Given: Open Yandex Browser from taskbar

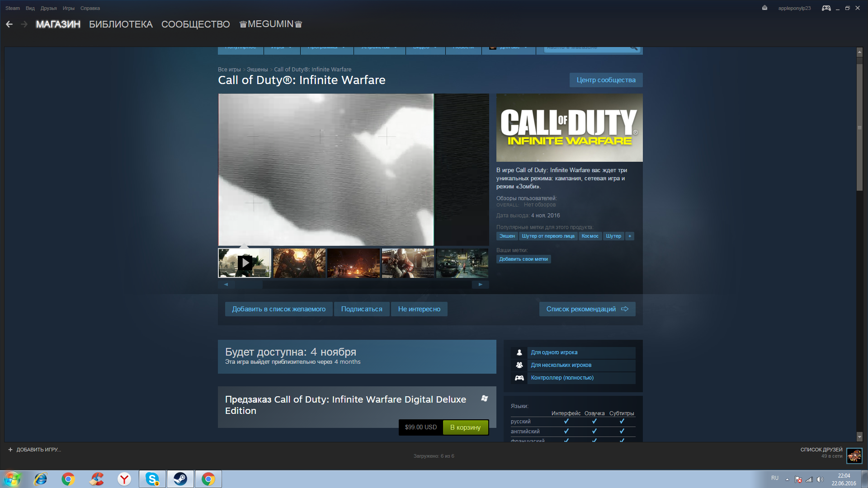Looking at the screenshot, I should point(124,479).
